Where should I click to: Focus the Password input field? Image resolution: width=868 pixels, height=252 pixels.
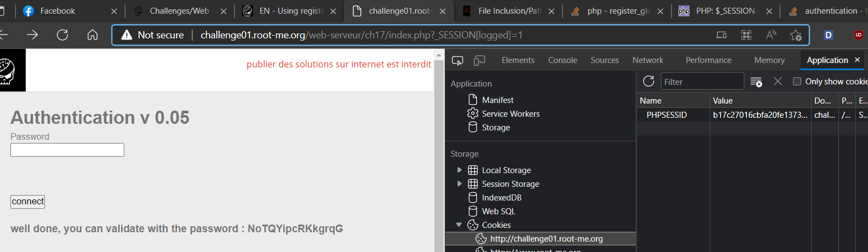click(x=67, y=150)
